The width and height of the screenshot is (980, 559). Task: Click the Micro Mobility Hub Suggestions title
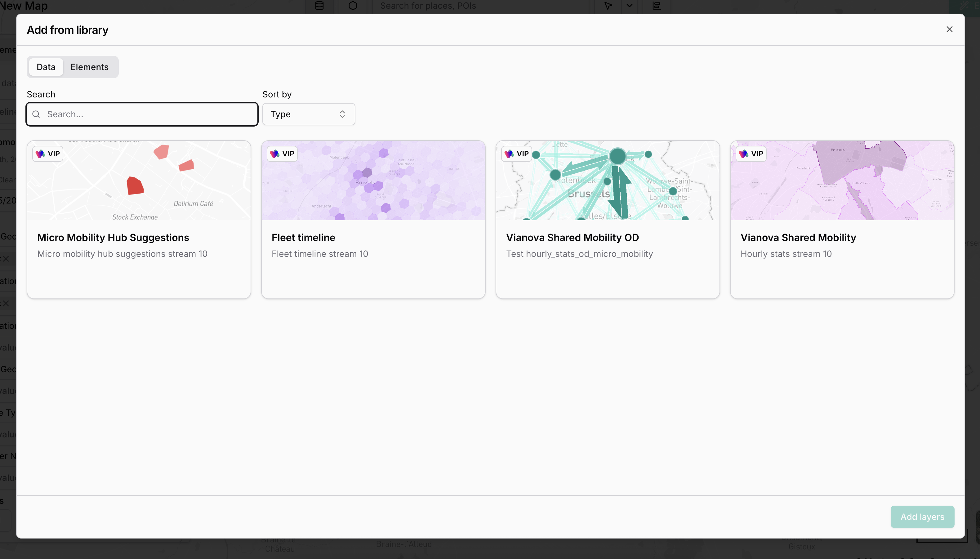point(113,238)
